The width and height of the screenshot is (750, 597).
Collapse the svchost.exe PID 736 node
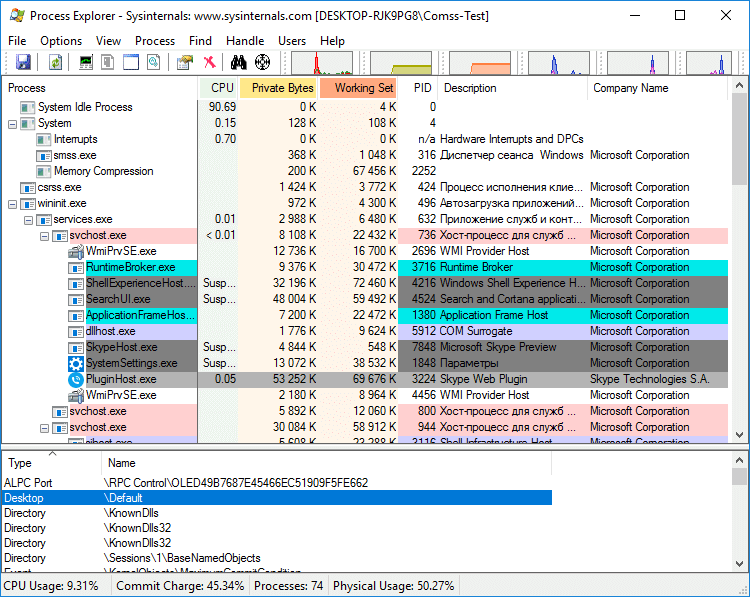pos(44,236)
